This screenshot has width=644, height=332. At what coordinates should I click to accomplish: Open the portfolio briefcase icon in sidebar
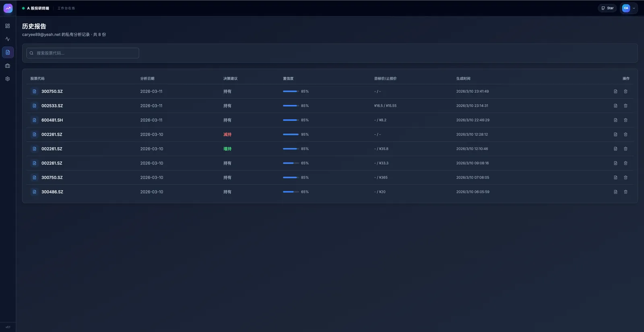tap(8, 66)
